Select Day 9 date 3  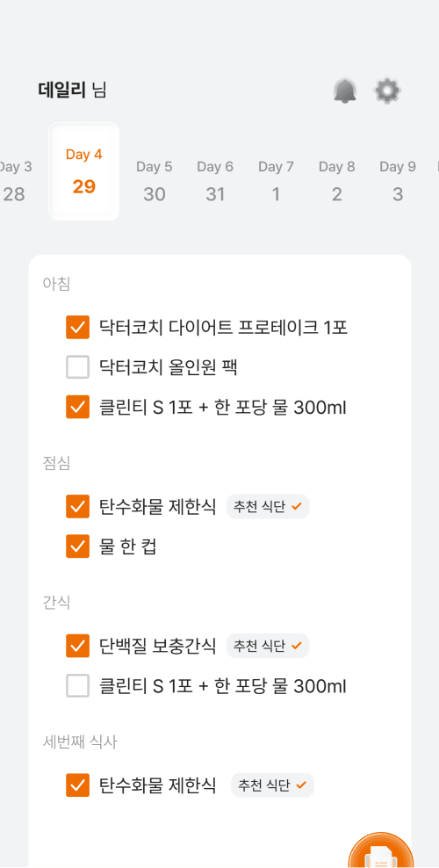coord(398,180)
